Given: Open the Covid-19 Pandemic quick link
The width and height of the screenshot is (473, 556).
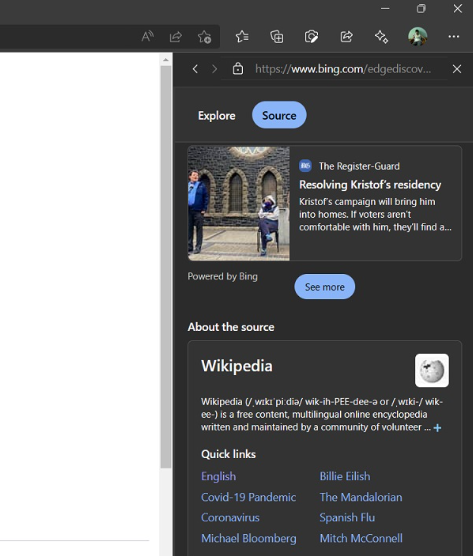Looking at the screenshot, I should click(249, 497).
